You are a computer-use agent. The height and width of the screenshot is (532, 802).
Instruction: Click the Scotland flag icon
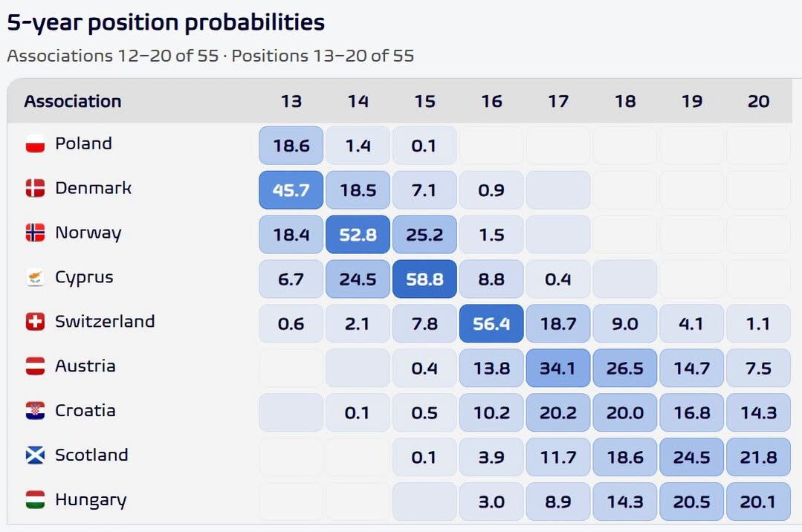click(35, 455)
